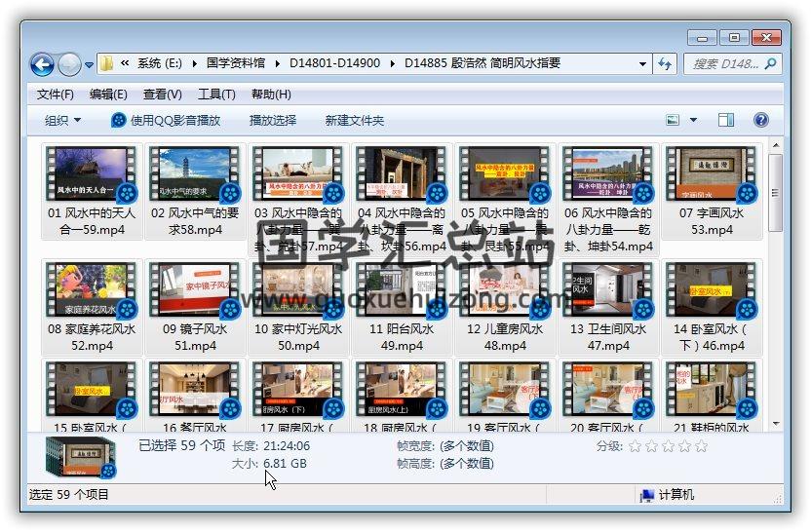Open recent pages dropdown next to arrows
Screen dimensions: 811x532
point(90,65)
